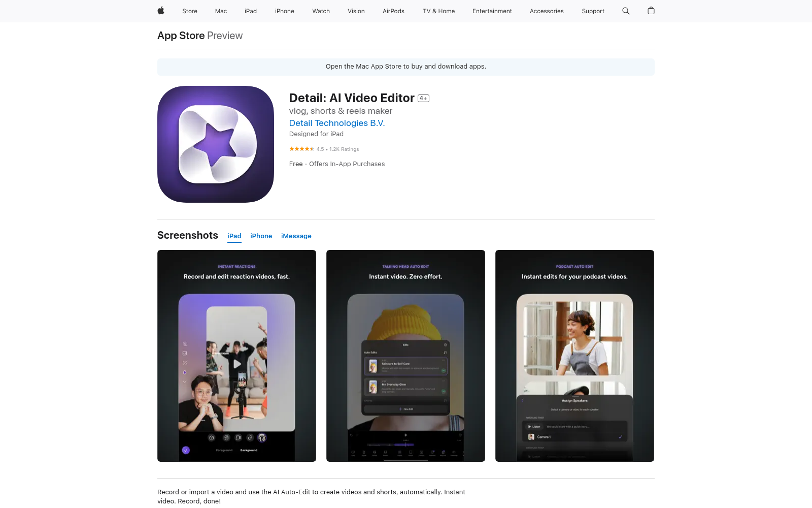Open the Instant Reactions screenshot
Screen dimensions: 812x508
(x=236, y=356)
